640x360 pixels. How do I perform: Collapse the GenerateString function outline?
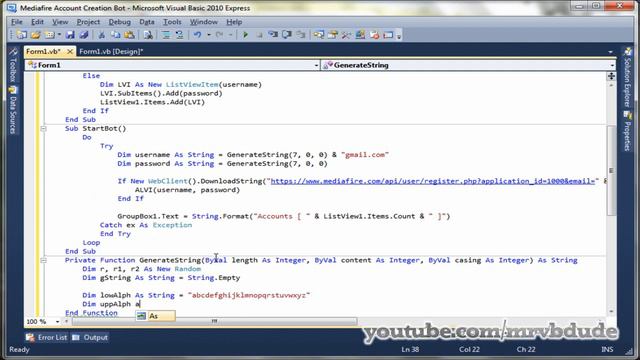click(43, 260)
